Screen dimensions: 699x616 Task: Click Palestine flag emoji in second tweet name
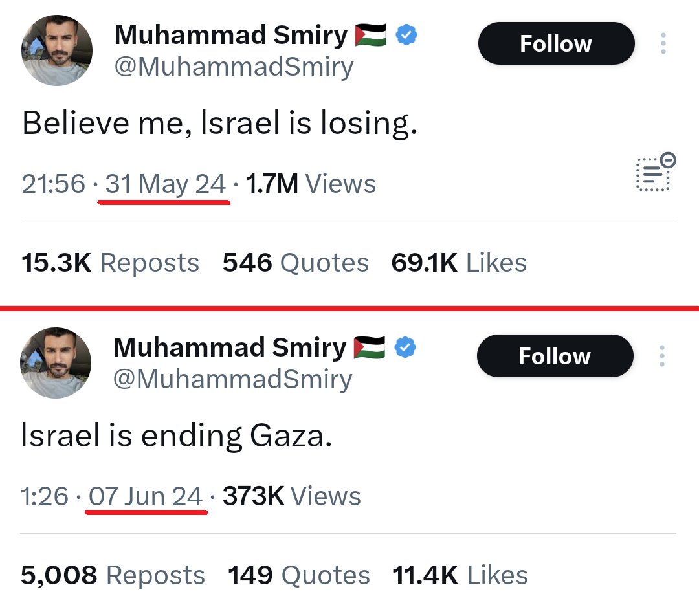click(369, 347)
